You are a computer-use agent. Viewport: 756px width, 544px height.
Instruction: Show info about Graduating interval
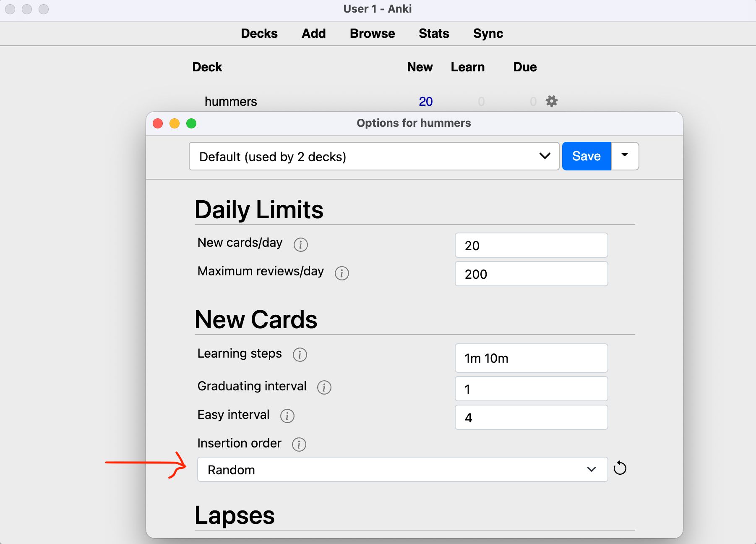pyautogui.click(x=324, y=387)
